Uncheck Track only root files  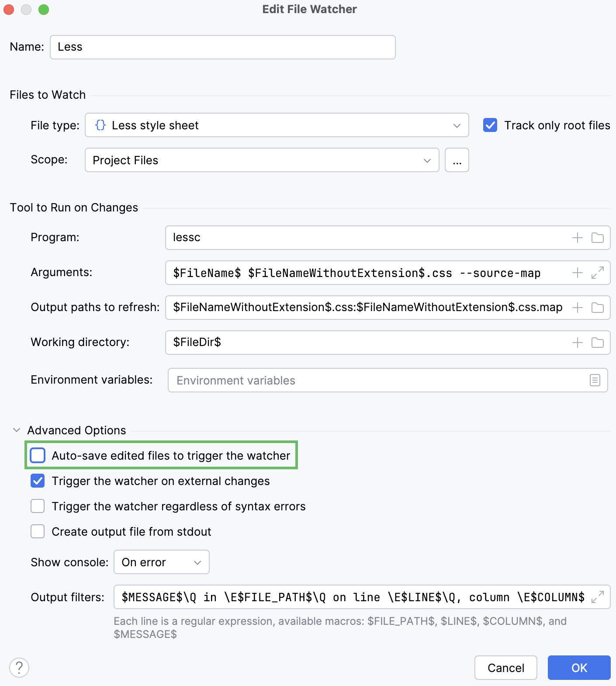490,125
